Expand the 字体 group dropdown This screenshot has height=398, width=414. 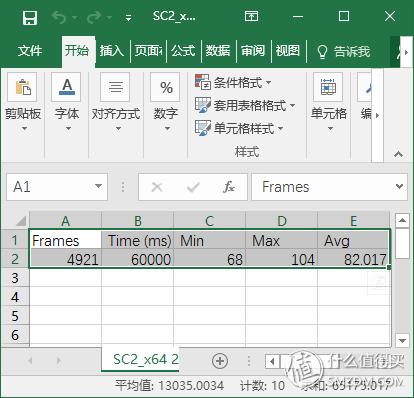(x=68, y=129)
